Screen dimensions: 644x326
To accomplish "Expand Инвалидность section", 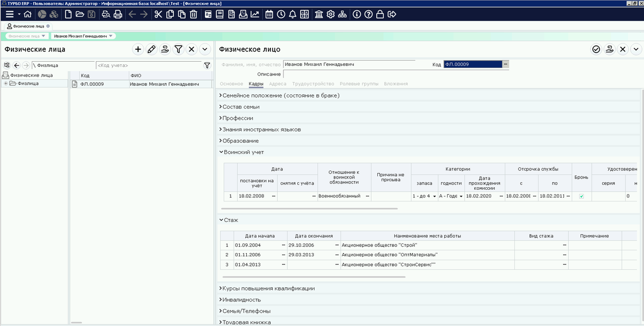I will coord(221,299).
